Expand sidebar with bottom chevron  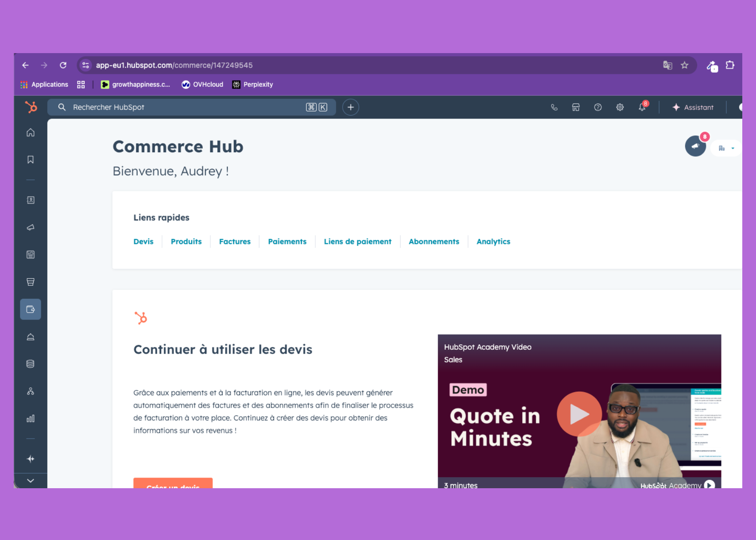[x=31, y=481]
